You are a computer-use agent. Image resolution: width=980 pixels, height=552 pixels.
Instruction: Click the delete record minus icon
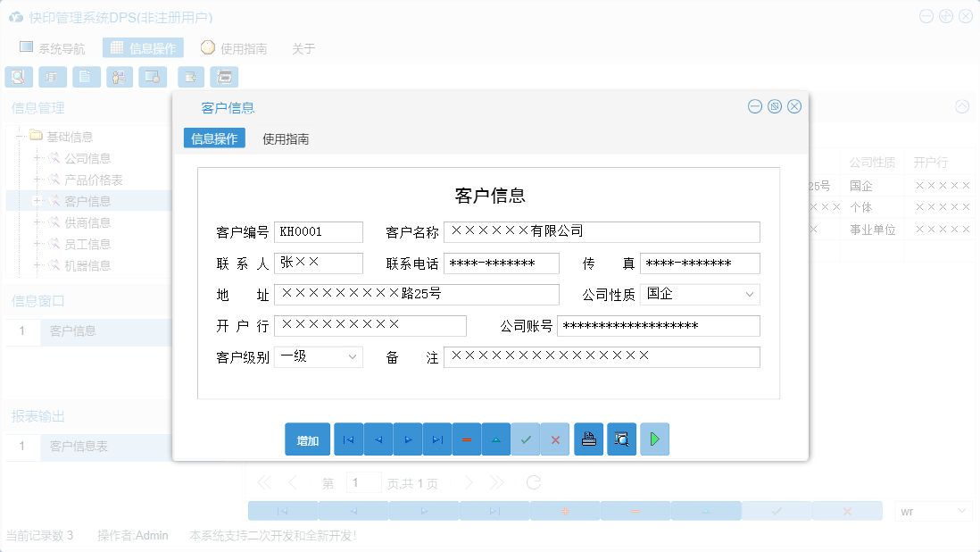coord(466,439)
